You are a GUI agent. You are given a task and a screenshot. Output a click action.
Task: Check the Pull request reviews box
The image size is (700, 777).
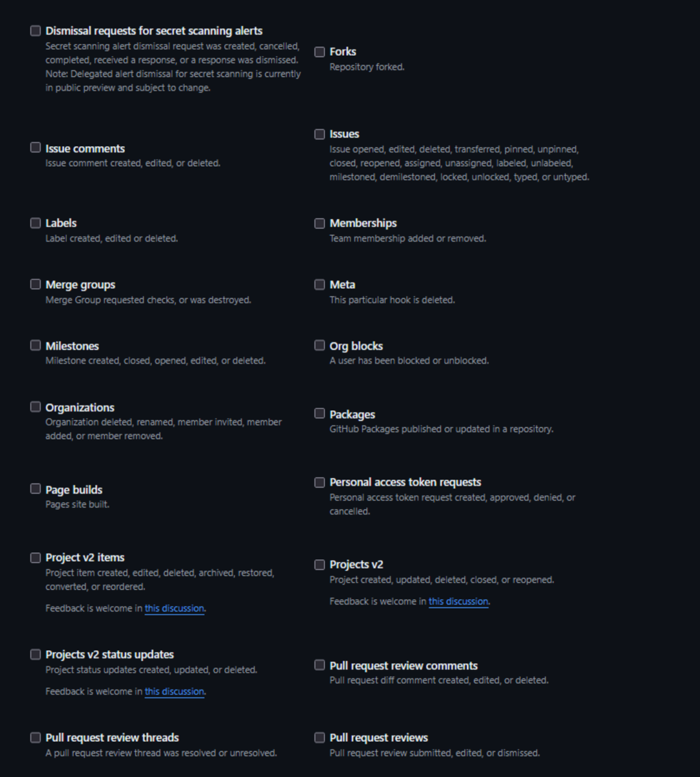[320, 738]
